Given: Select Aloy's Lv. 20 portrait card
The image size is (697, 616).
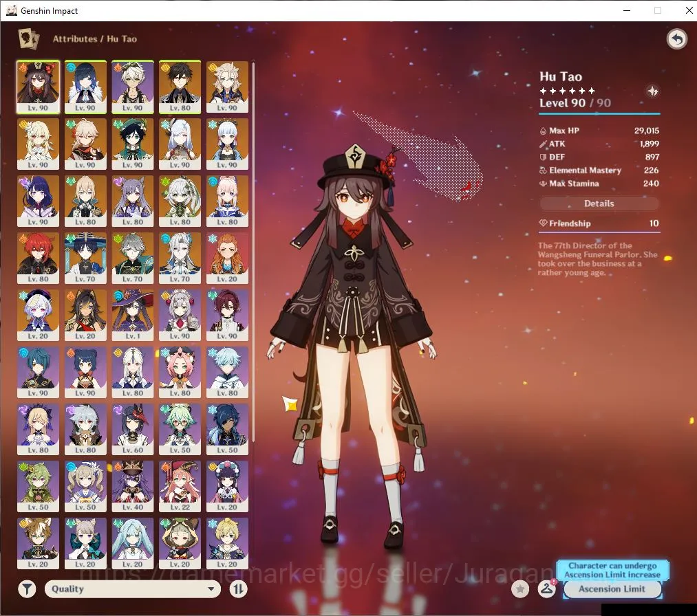Looking at the screenshot, I should tap(227, 258).
